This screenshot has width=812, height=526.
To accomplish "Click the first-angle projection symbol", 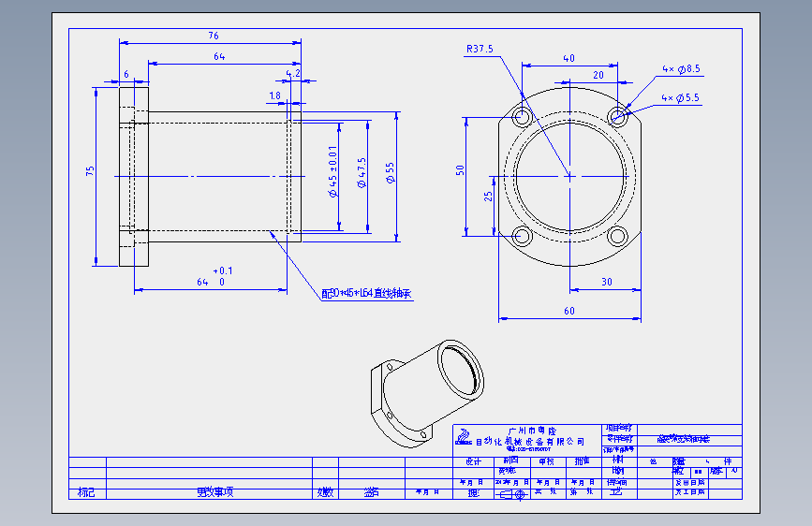I will click(x=512, y=495).
